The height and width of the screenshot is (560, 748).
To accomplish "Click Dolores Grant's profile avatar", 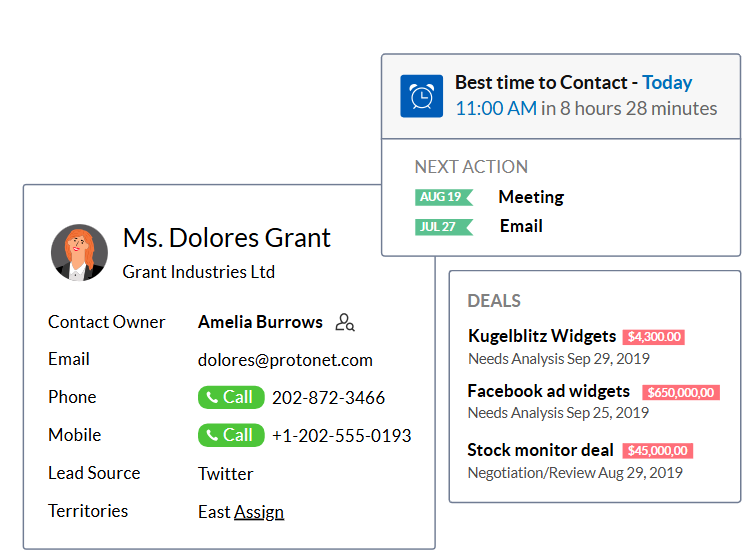I will point(79,252).
